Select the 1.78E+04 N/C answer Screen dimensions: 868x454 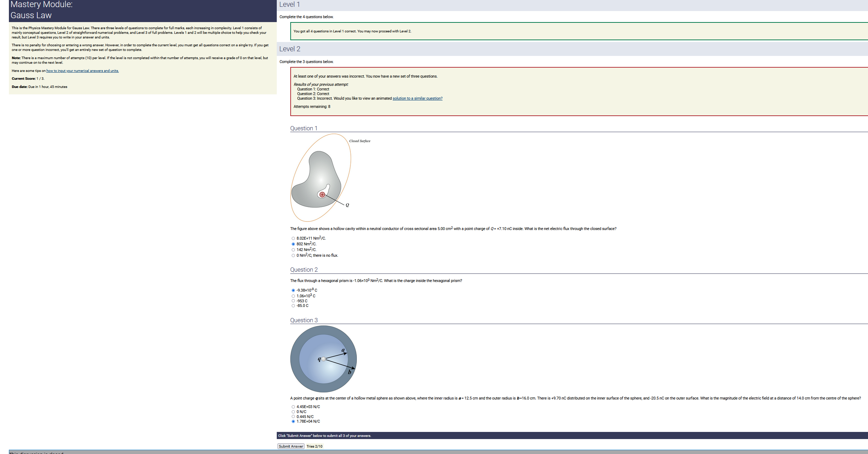[x=293, y=422]
